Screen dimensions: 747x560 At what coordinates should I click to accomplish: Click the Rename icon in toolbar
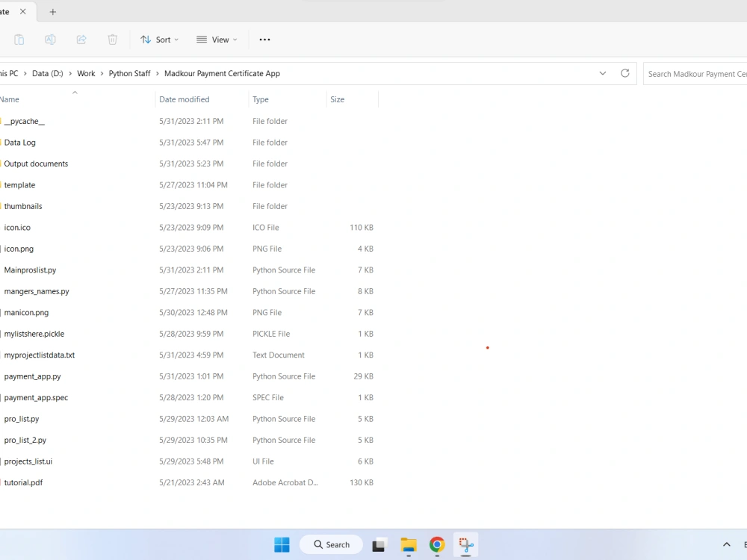click(50, 40)
